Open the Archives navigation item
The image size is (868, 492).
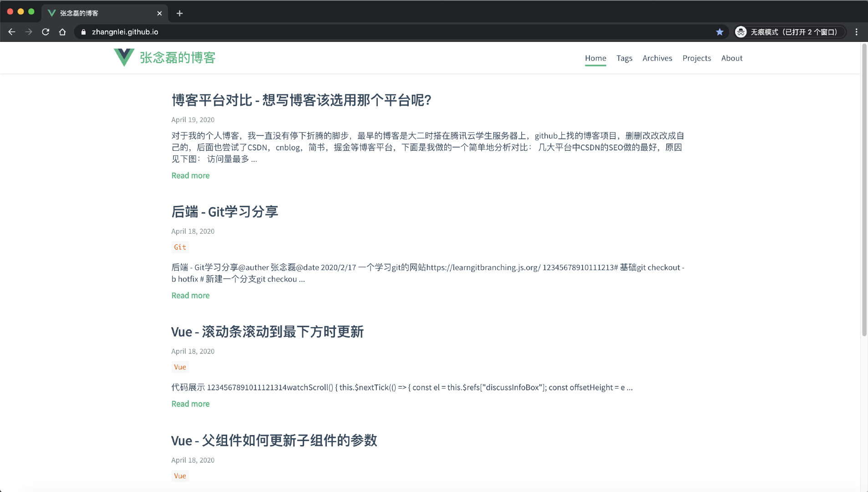[657, 58]
